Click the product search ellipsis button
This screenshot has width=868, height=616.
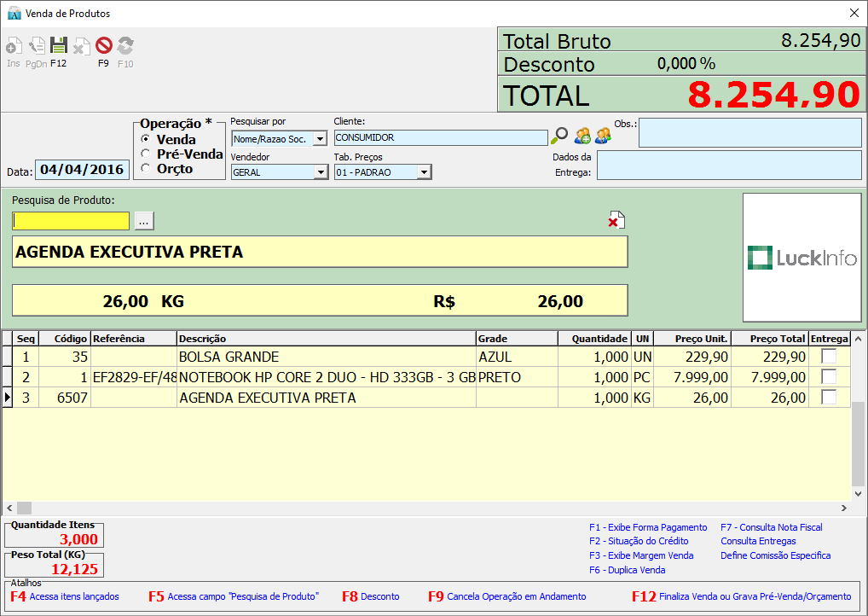144,221
